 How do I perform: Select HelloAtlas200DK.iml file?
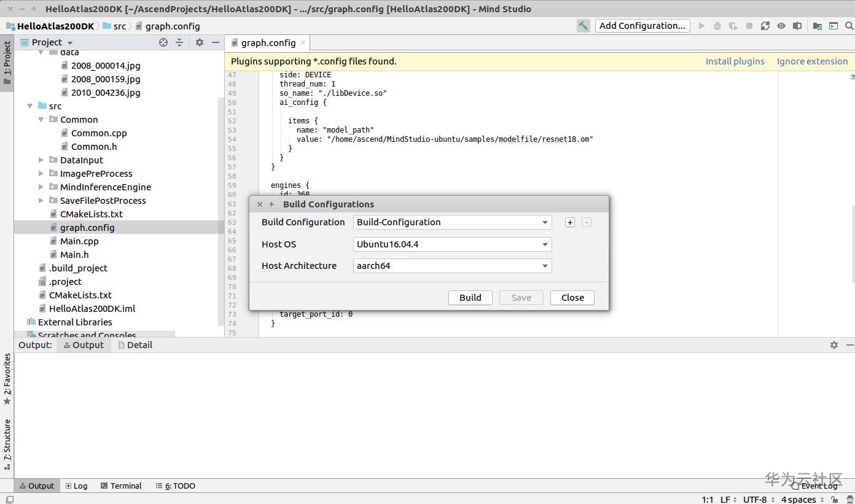(x=92, y=309)
